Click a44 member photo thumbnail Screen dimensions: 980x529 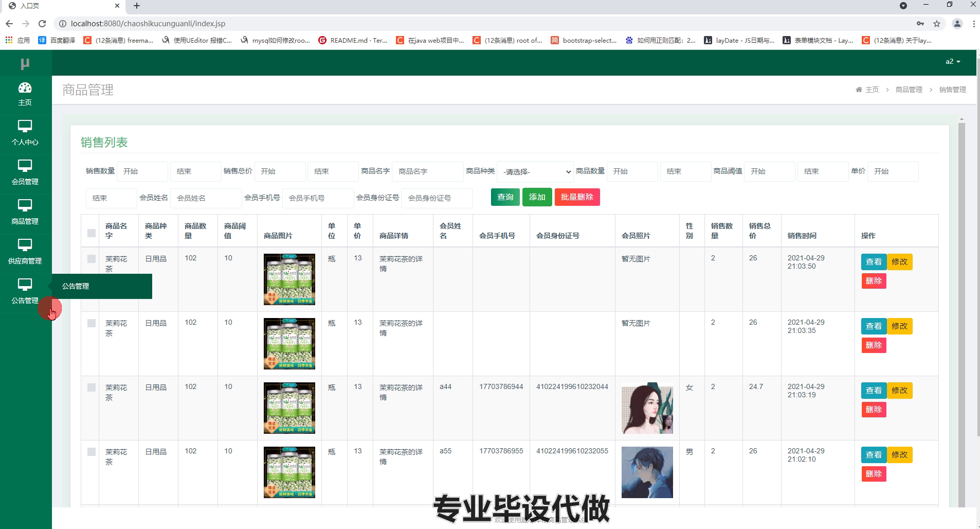pos(647,408)
